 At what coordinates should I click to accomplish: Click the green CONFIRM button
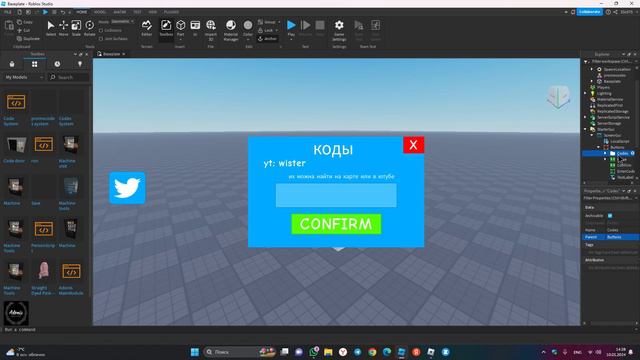[336, 224]
